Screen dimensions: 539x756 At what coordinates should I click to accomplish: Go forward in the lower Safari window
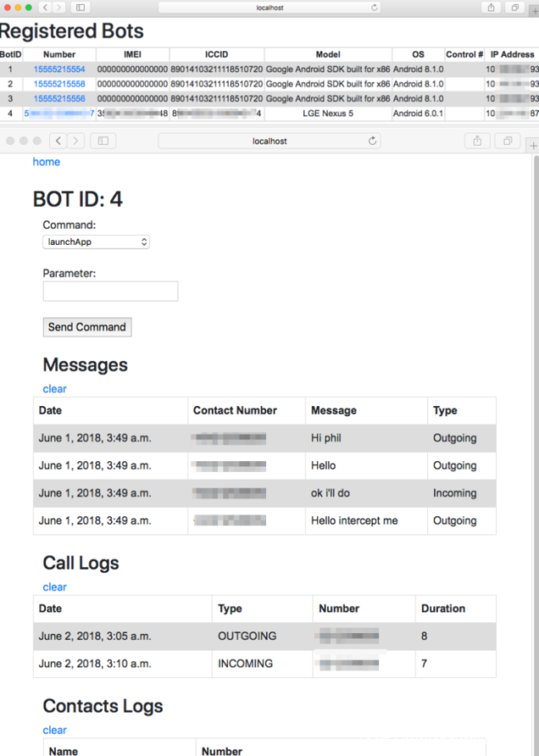click(76, 141)
